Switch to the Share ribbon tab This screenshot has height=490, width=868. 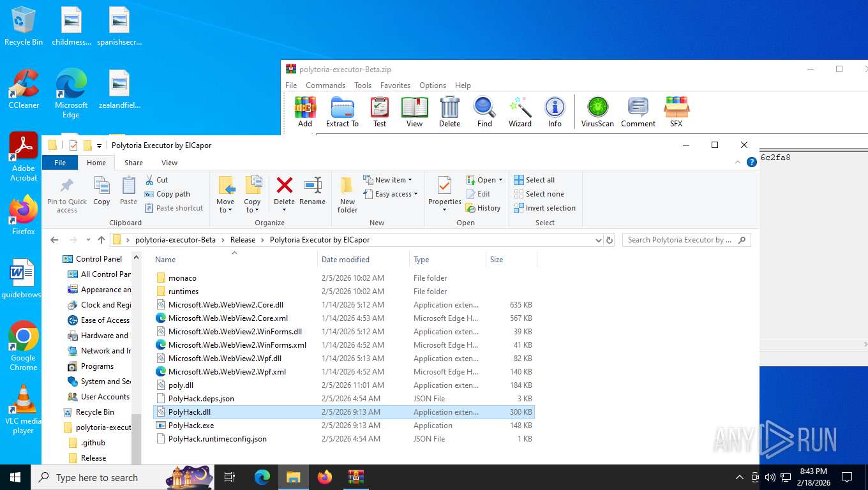click(x=133, y=163)
